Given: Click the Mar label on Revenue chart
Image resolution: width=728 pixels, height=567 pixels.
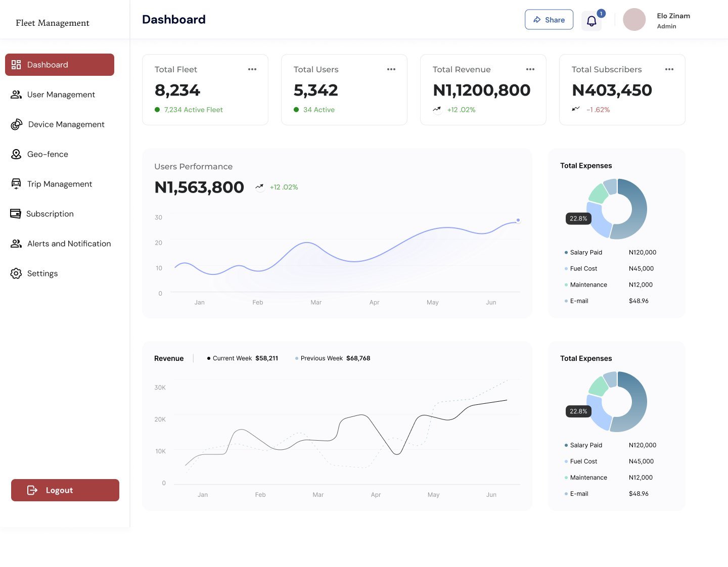Looking at the screenshot, I should pyautogui.click(x=318, y=495).
